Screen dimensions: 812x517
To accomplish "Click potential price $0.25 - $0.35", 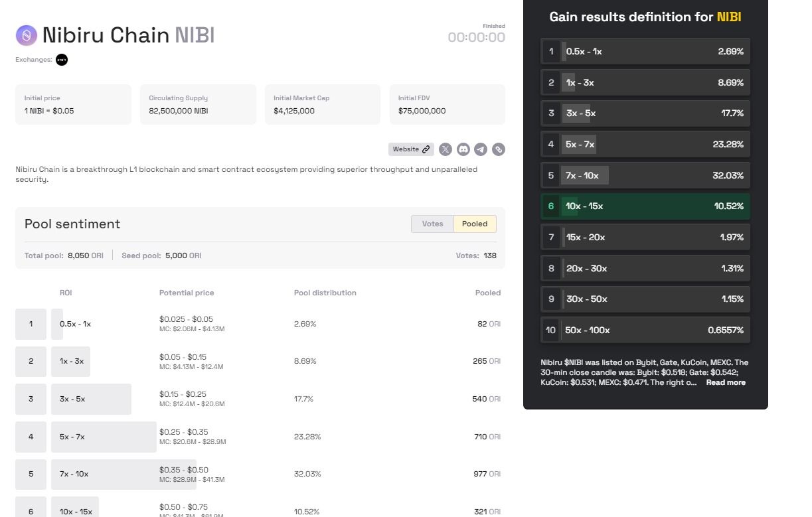I will [184, 432].
